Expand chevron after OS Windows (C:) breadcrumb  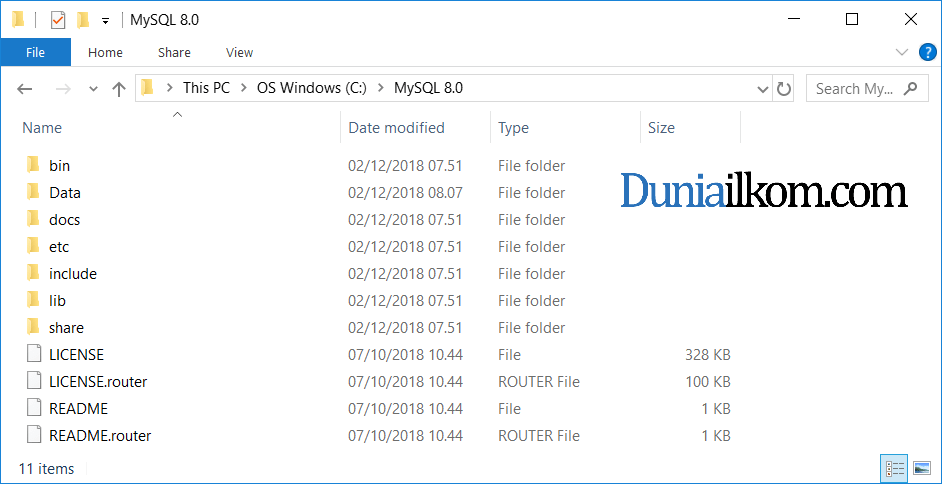[x=380, y=88]
